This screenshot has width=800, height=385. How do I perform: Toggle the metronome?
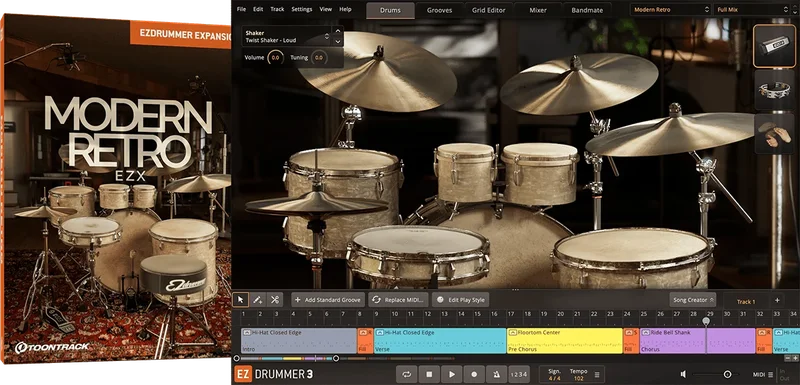[496, 374]
